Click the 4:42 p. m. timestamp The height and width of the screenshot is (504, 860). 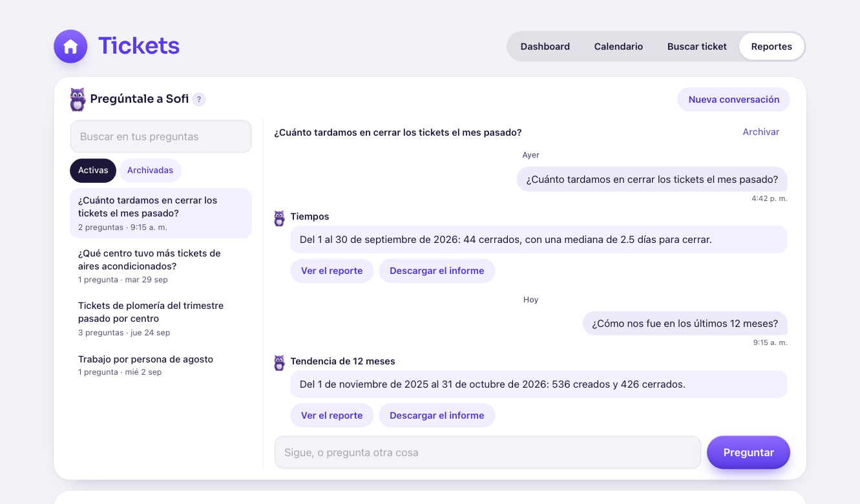pos(770,198)
